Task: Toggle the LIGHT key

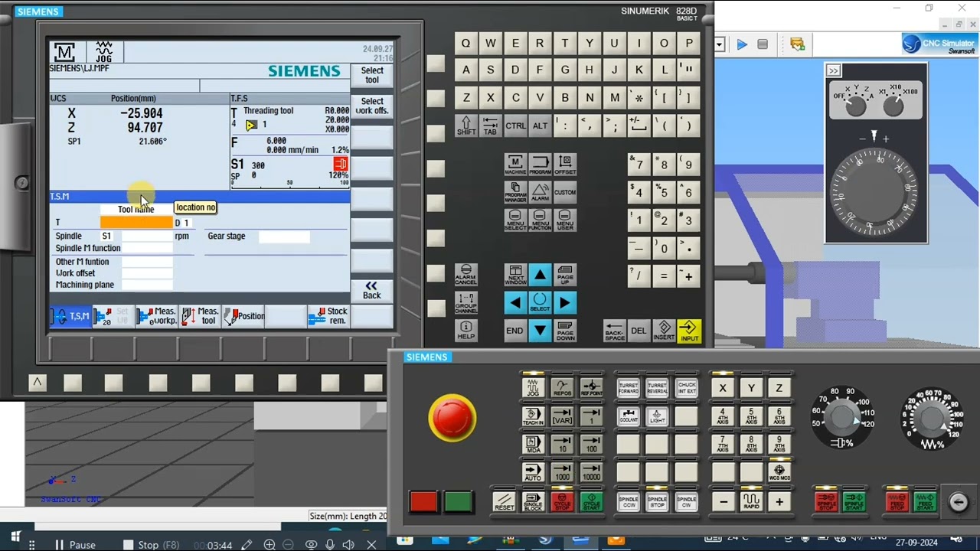Action: click(657, 416)
